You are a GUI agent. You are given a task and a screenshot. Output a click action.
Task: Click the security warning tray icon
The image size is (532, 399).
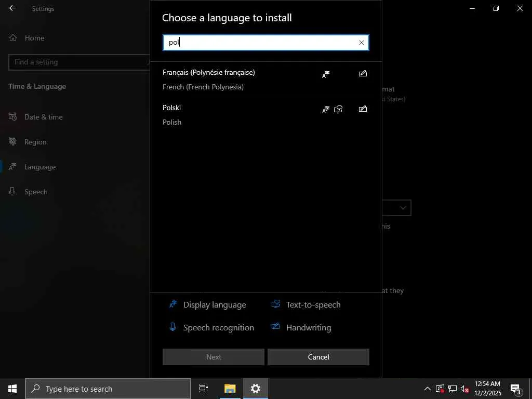pyautogui.click(x=440, y=389)
